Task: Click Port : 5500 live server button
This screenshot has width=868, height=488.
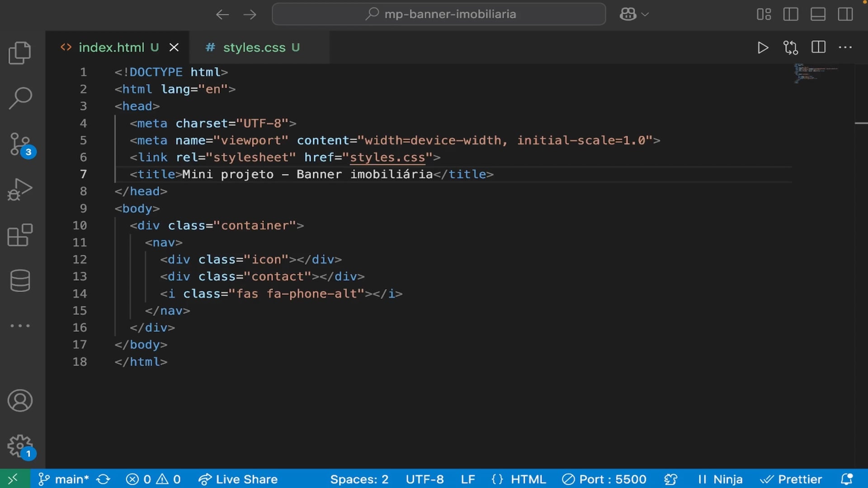Action: [604, 479]
